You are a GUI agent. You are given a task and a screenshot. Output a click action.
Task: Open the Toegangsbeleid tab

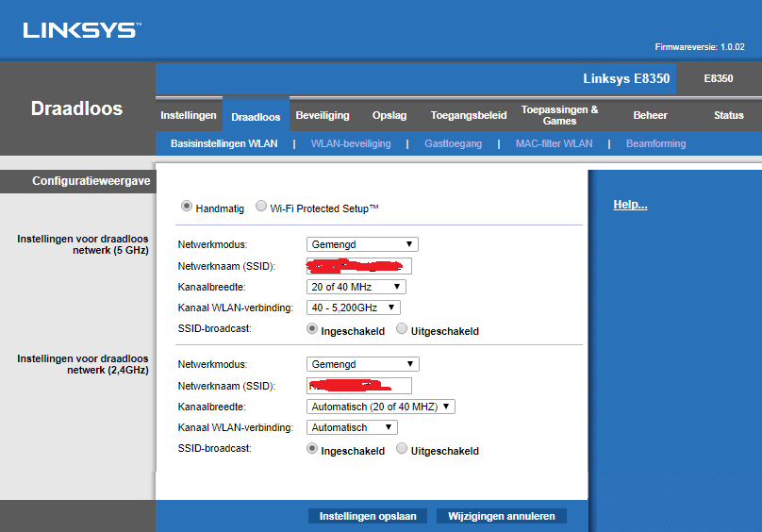[x=469, y=115]
